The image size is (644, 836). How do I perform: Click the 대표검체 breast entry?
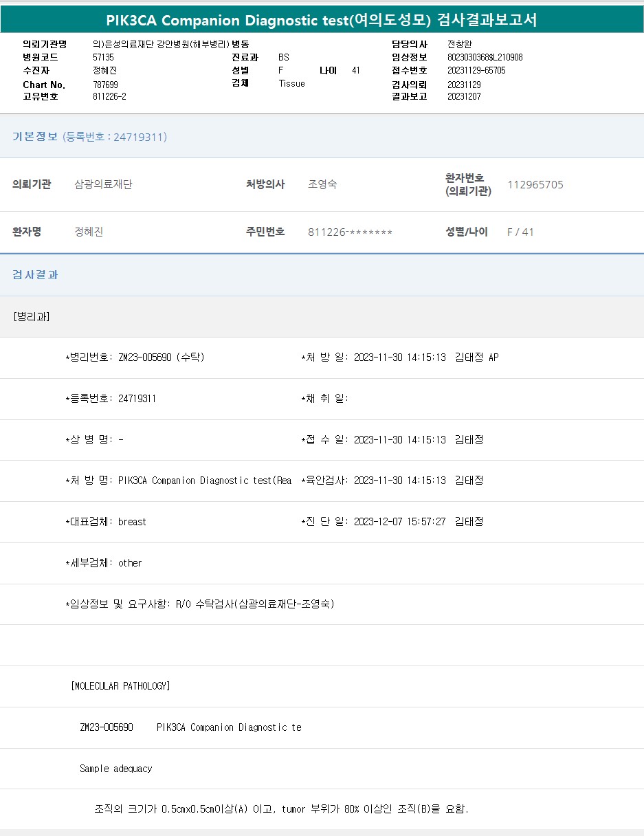coord(106,522)
